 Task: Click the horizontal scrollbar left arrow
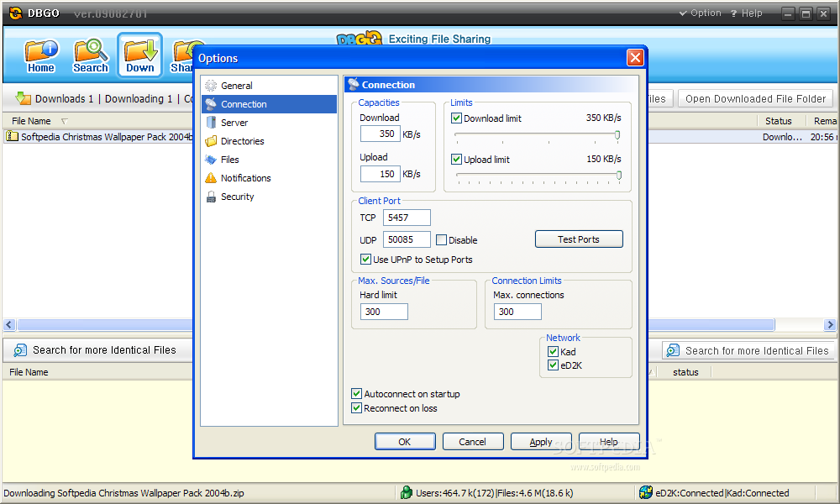9,324
